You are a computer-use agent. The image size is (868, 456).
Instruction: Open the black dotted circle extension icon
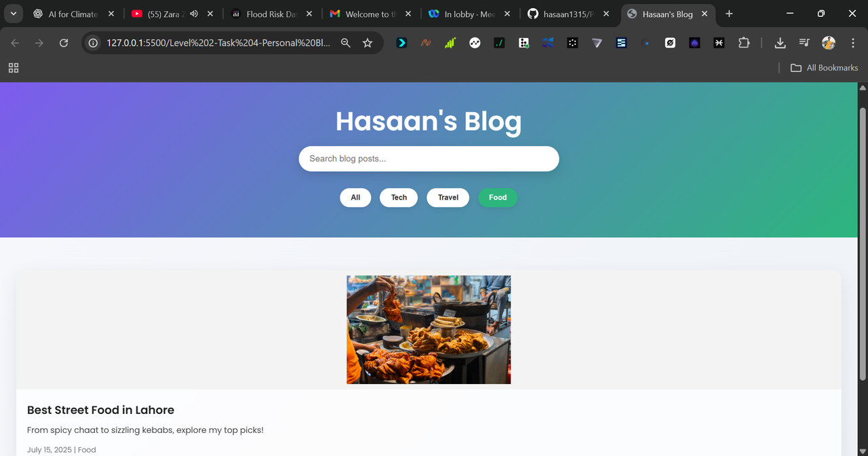tap(572, 43)
